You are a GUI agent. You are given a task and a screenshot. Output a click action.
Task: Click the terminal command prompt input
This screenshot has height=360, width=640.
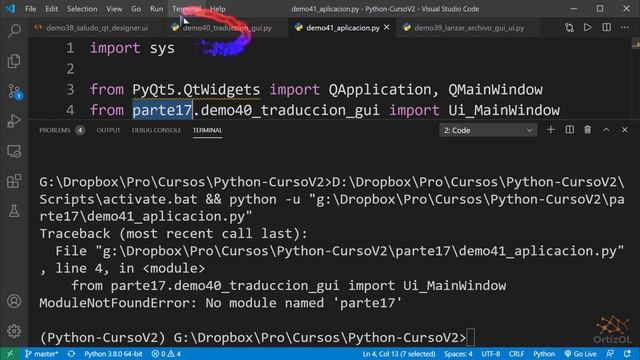coord(471,337)
